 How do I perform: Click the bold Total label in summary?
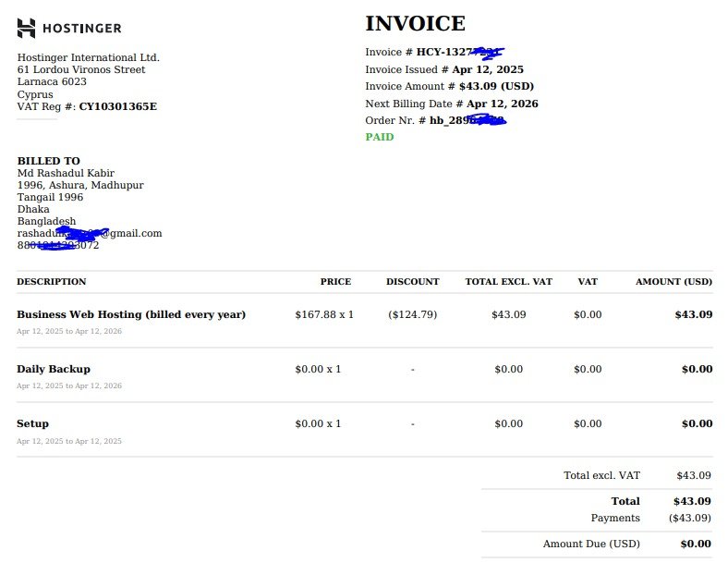click(625, 501)
